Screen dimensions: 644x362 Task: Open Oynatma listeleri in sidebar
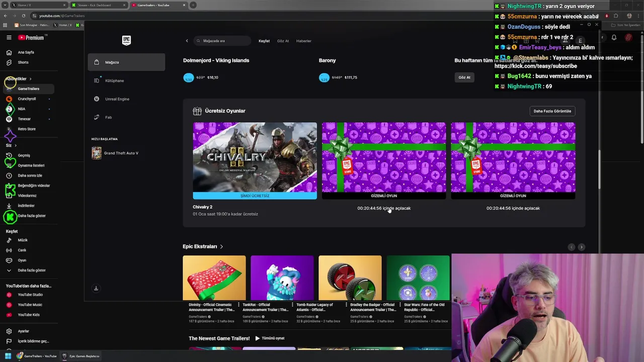[30, 165]
